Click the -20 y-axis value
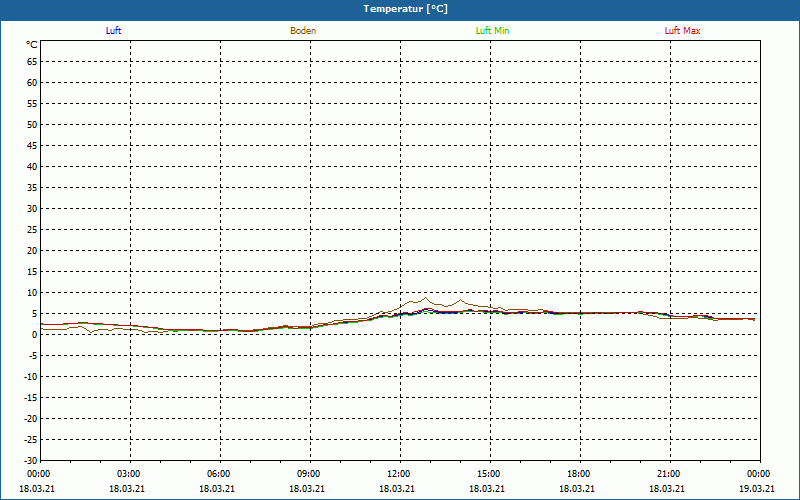Viewport: 800px width, 500px height. (32, 419)
